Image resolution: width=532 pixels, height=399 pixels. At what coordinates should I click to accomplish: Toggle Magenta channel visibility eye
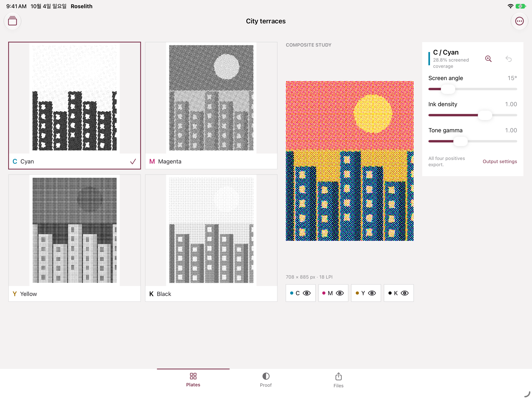[340, 293]
